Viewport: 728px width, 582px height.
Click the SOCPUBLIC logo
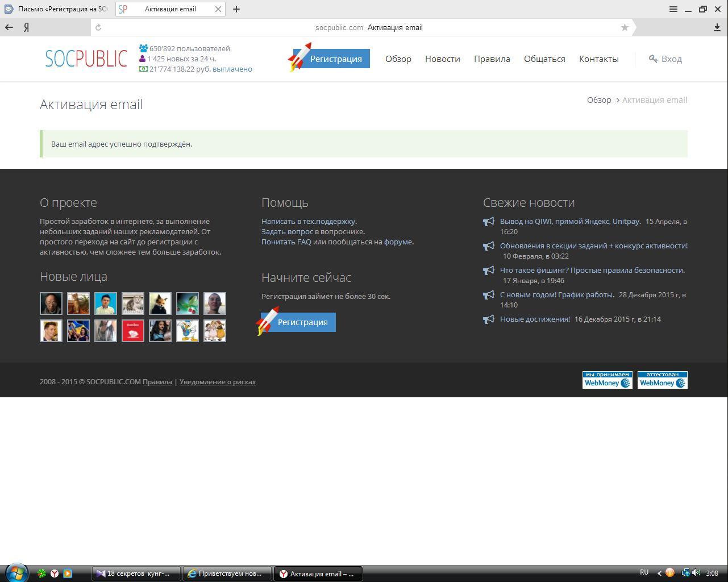tap(86, 59)
